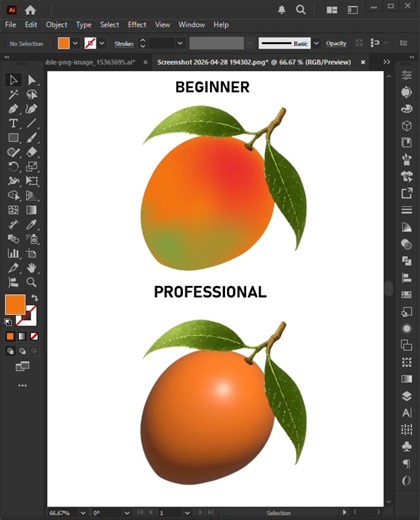
Task: Pick the Free Transform tool
Action: pos(32,181)
